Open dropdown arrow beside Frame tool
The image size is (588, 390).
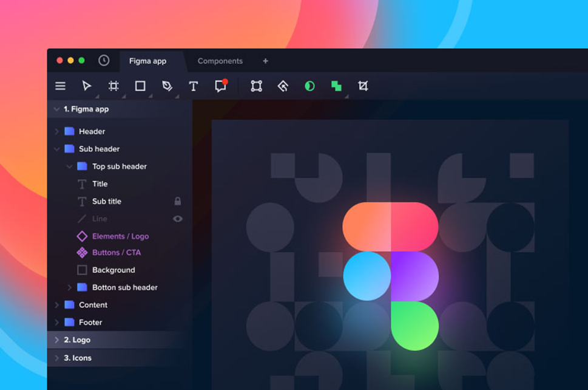pyautogui.click(x=124, y=97)
